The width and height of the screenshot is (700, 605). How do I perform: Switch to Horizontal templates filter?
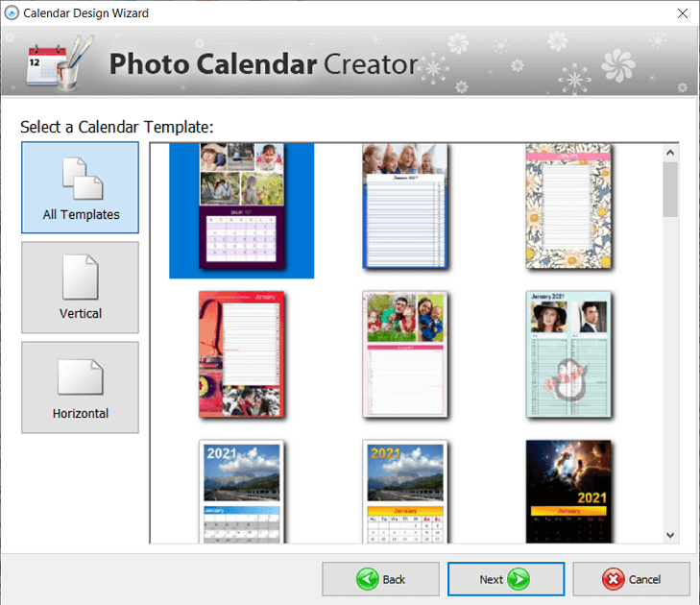pos(81,387)
